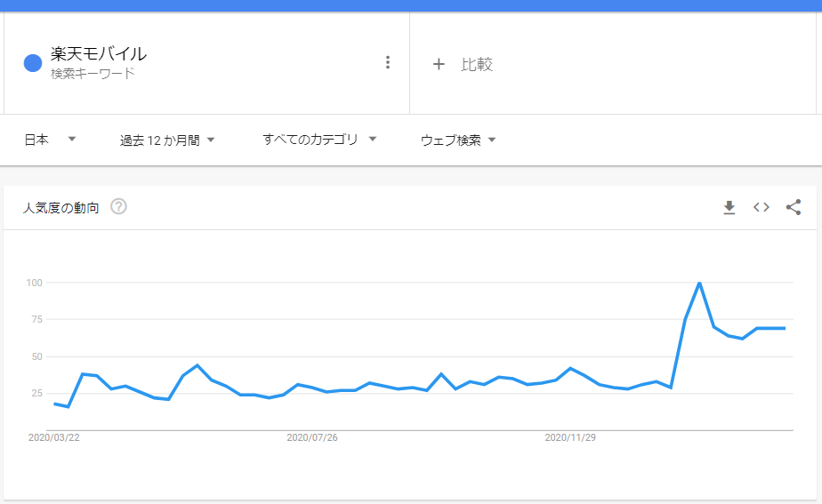The image size is (822, 504).
Task: Click the 楽天モバイル search term
Action: point(99,53)
